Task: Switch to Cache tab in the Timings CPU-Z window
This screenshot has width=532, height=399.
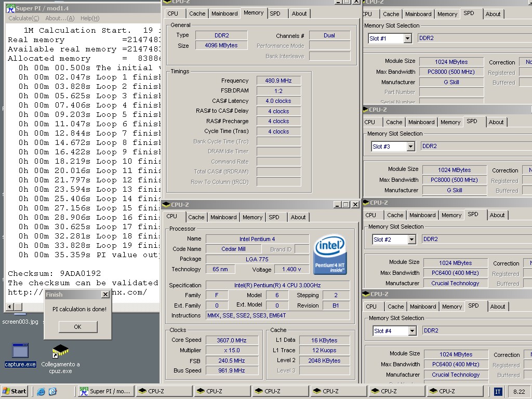Action: (197, 14)
